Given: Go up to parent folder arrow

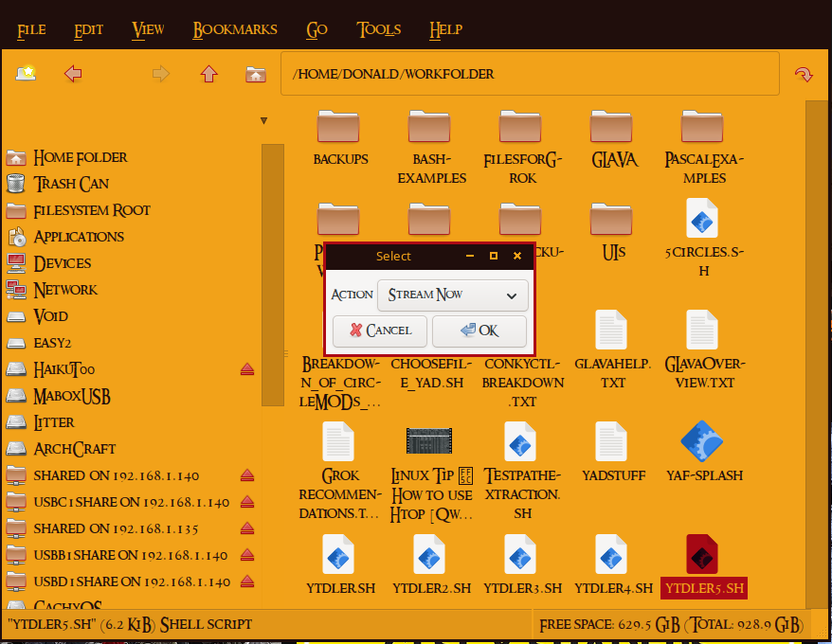Looking at the screenshot, I should (x=208, y=74).
